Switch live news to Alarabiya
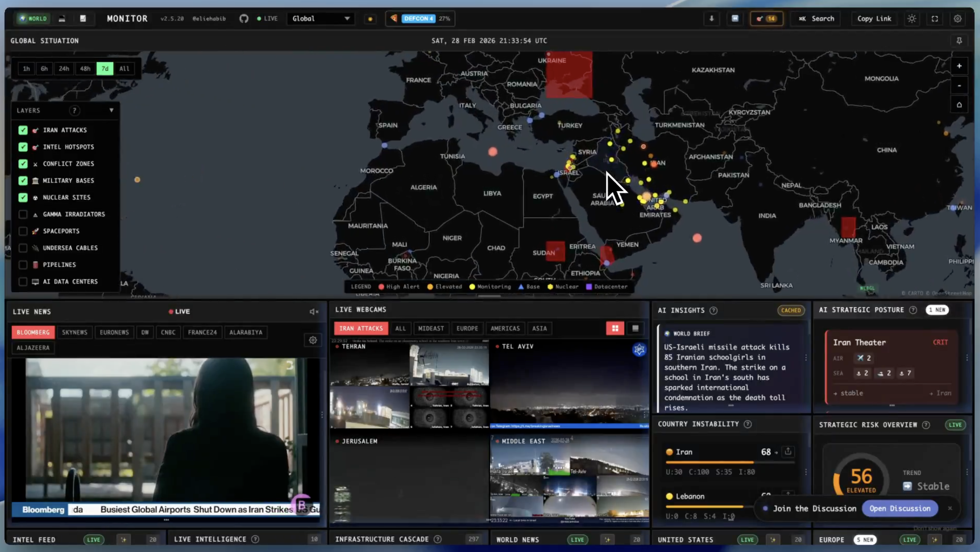This screenshot has width=980, height=552. click(246, 332)
